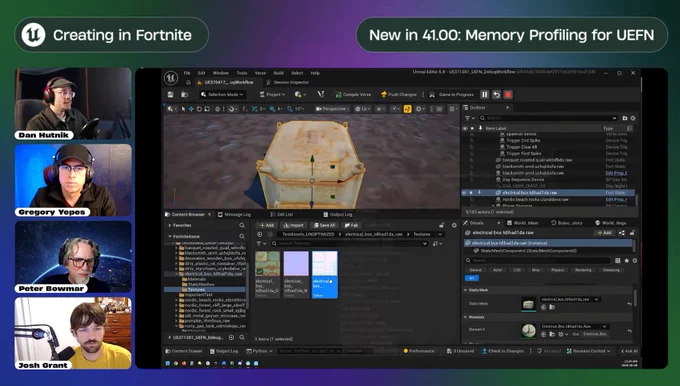The width and height of the screenshot is (680, 386).
Task: Open the Verse menu
Action: pyautogui.click(x=260, y=73)
